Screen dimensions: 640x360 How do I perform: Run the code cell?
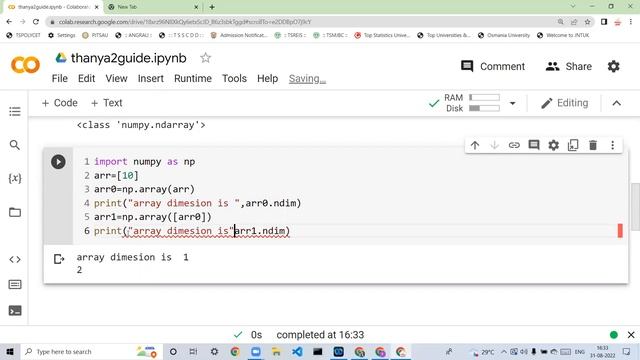(58, 162)
